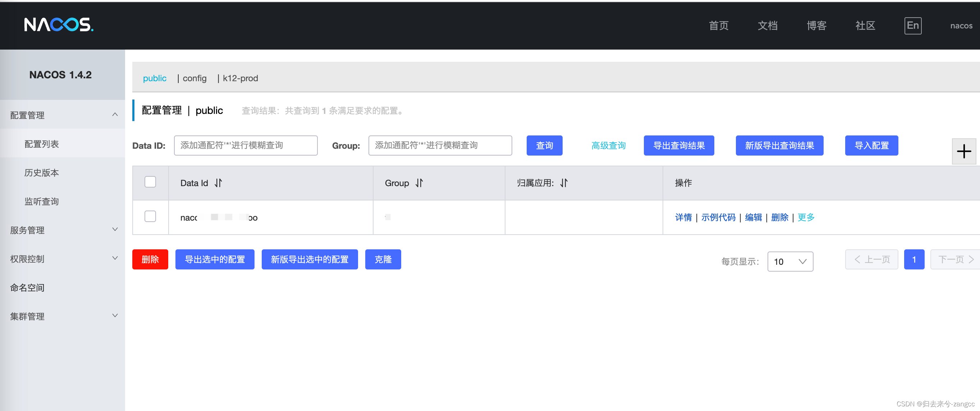This screenshot has width=980, height=411.
Task: Click 导入配置 button
Action: click(871, 146)
